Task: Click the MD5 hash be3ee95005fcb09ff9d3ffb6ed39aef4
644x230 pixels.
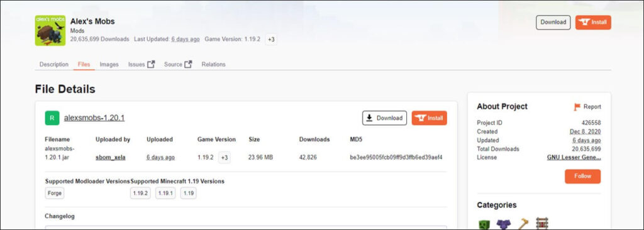Action: (396, 157)
